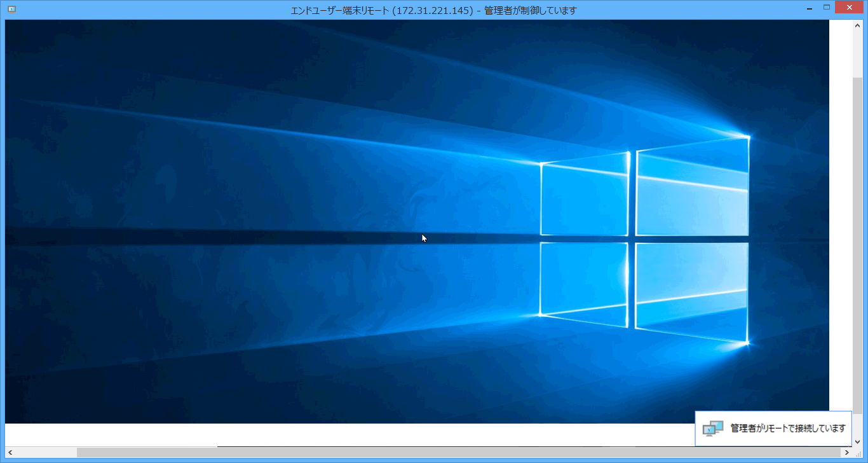Click the remote connection notification monitor icon
Screen dimensions: 868x463
point(713,429)
